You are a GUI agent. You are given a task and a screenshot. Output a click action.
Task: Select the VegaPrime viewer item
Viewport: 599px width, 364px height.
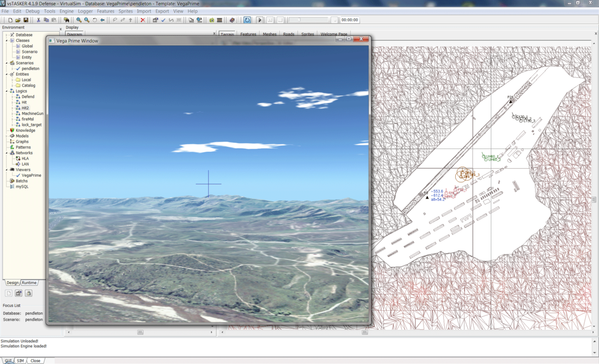(x=31, y=175)
